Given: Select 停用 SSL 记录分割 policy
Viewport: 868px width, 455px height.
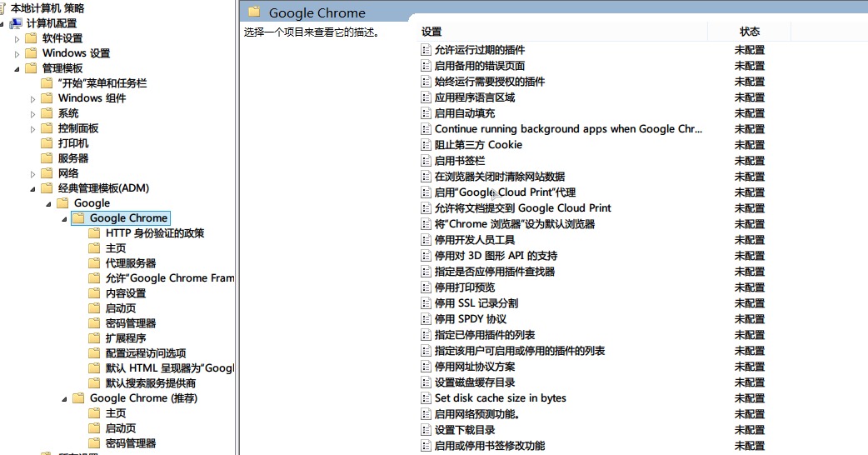Looking at the screenshot, I should (x=476, y=303).
